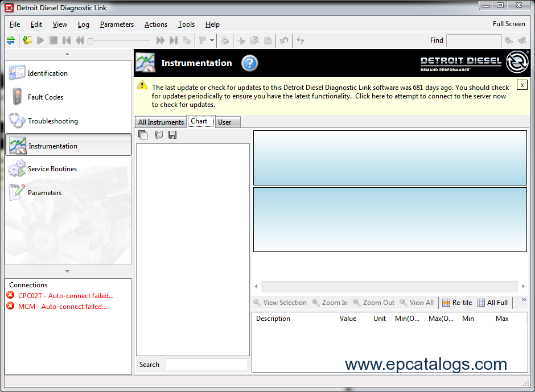Click Zoom In on chart
The width and height of the screenshot is (535, 392).
(330, 303)
